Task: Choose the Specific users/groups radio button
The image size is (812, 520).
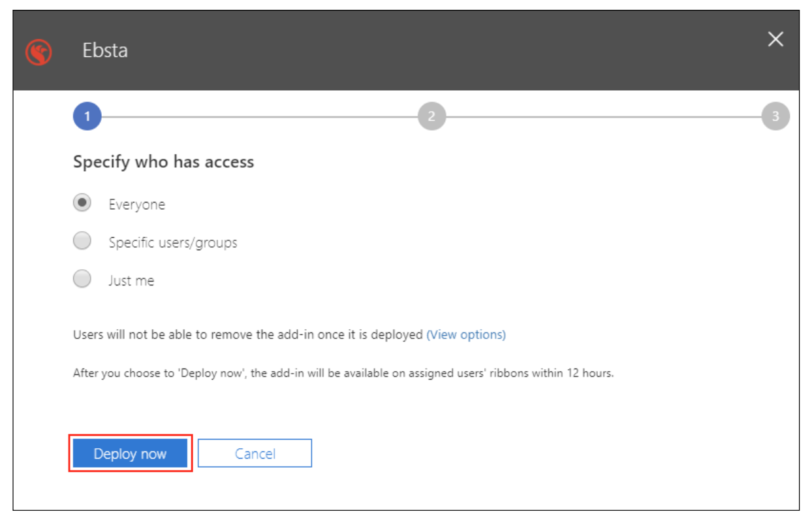Action: click(82, 241)
